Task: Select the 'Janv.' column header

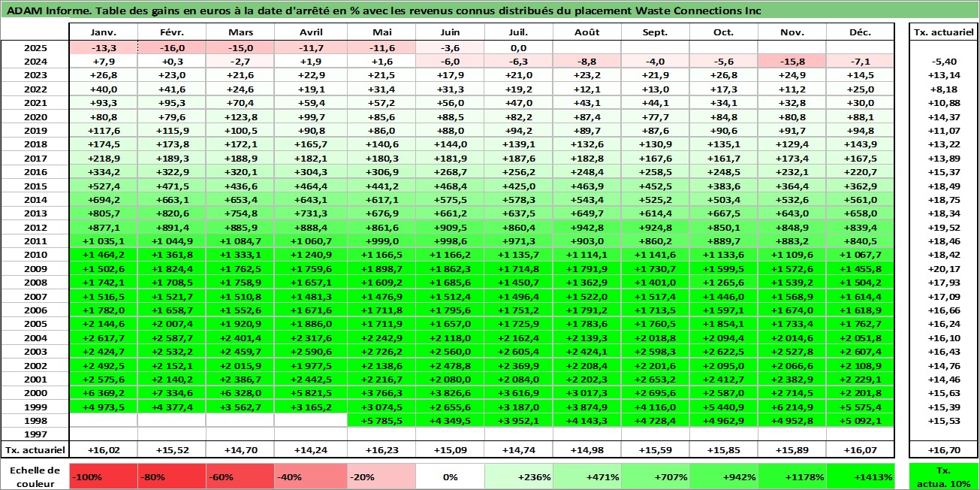Action: pos(103,32)
